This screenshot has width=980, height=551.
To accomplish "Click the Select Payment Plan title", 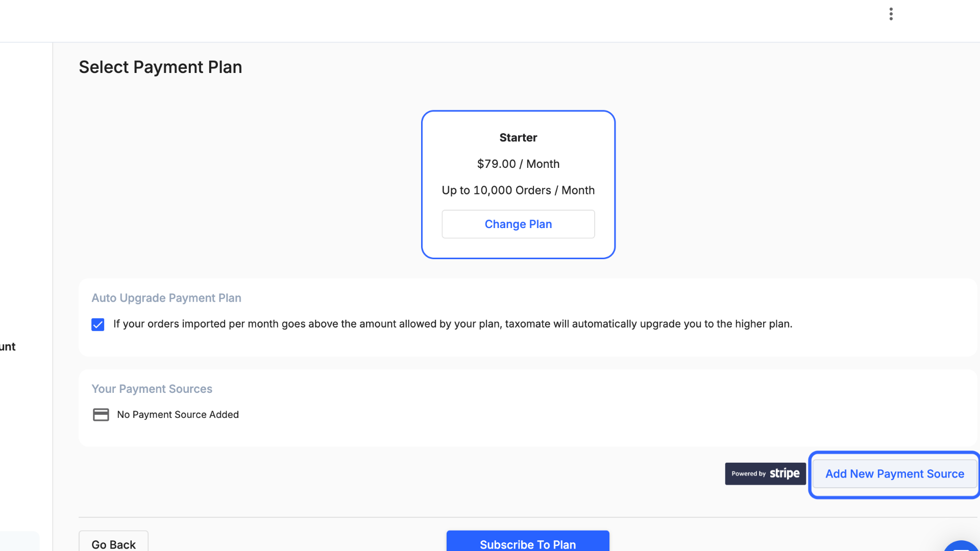I will (x=160, y=67).
